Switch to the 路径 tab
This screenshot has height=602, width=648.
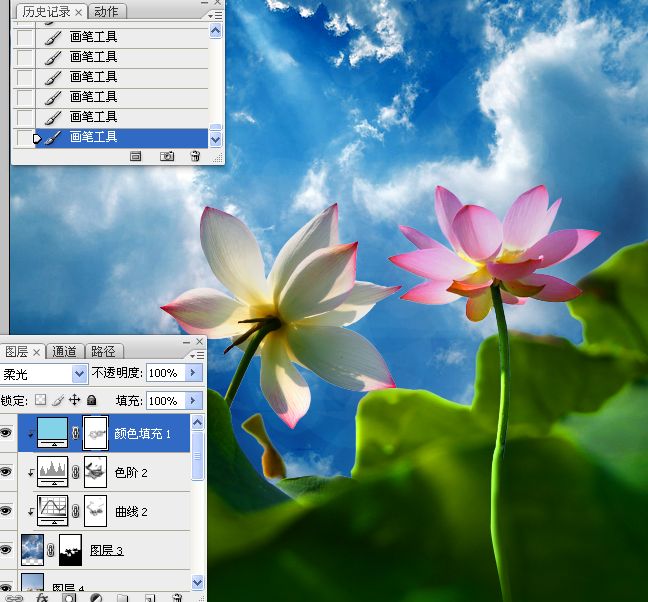point(103,352)
